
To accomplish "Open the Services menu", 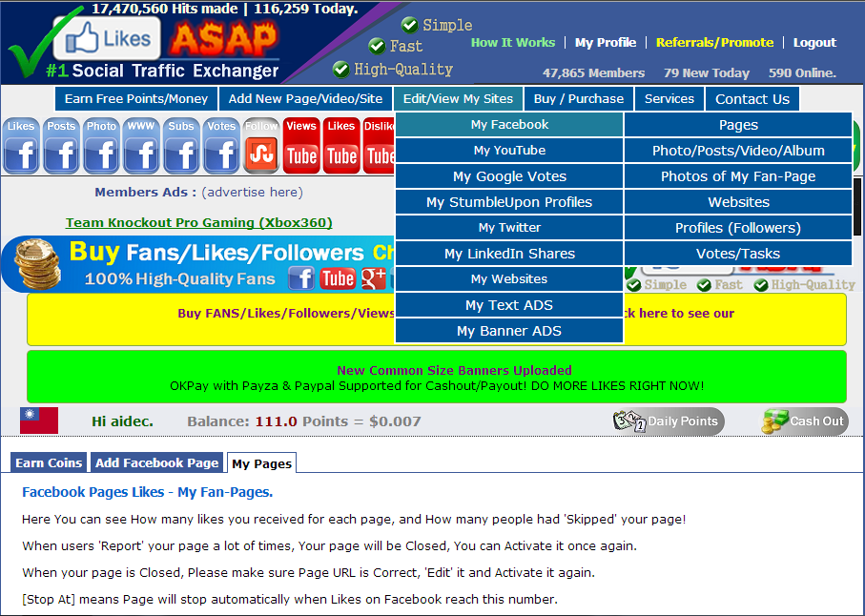I will [669, 99].
